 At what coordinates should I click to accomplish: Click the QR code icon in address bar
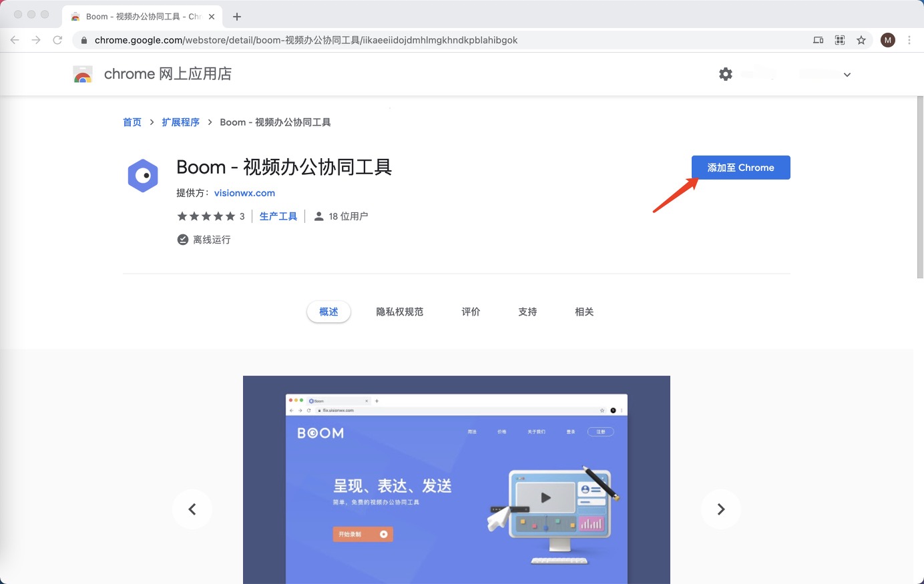(x=840, y=40)
